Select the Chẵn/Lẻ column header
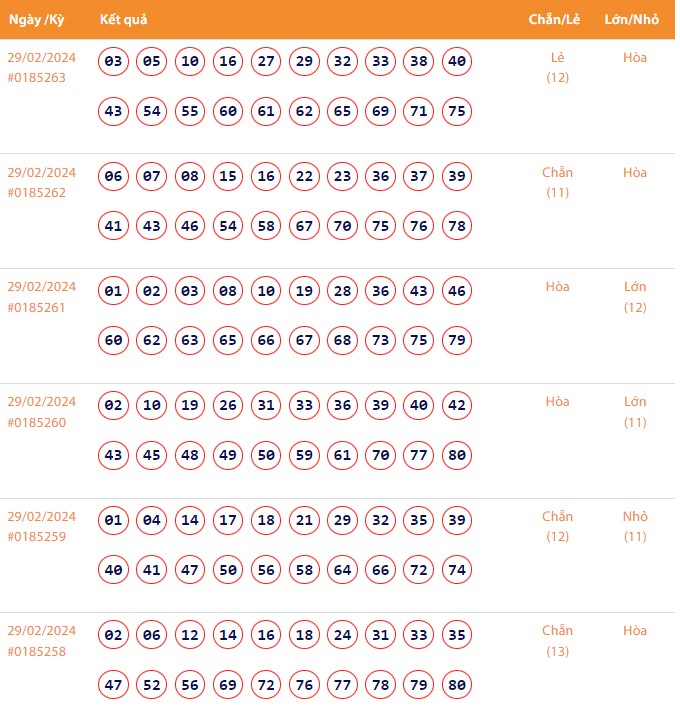Image resolution: width=680 pixels, height=712 pixels. click(557, 19)
